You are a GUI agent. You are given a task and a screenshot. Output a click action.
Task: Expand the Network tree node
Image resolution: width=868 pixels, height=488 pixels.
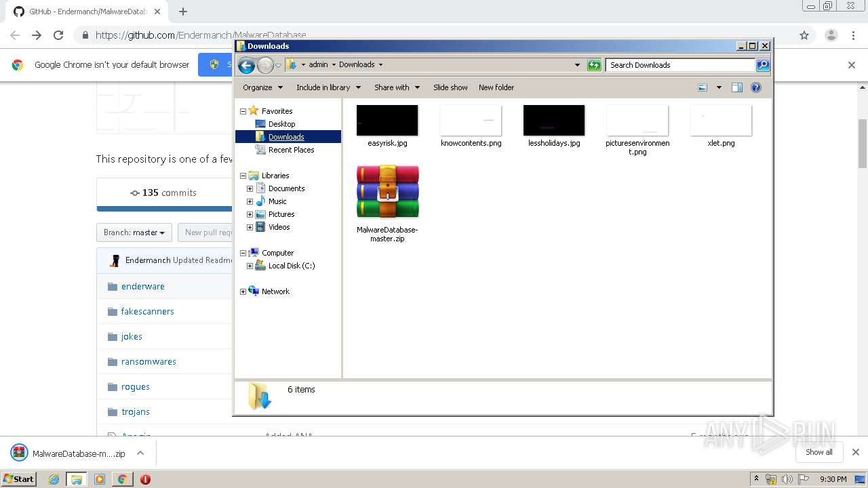243,291
